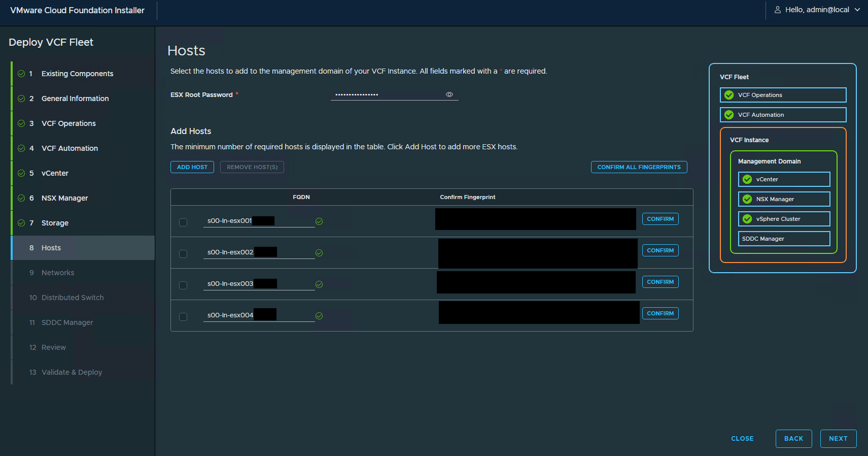Screen dimensions: 868x456
Task: Select step 8 Hosts in the wizard
Action: pyautogui.click(x=83, y=248)
